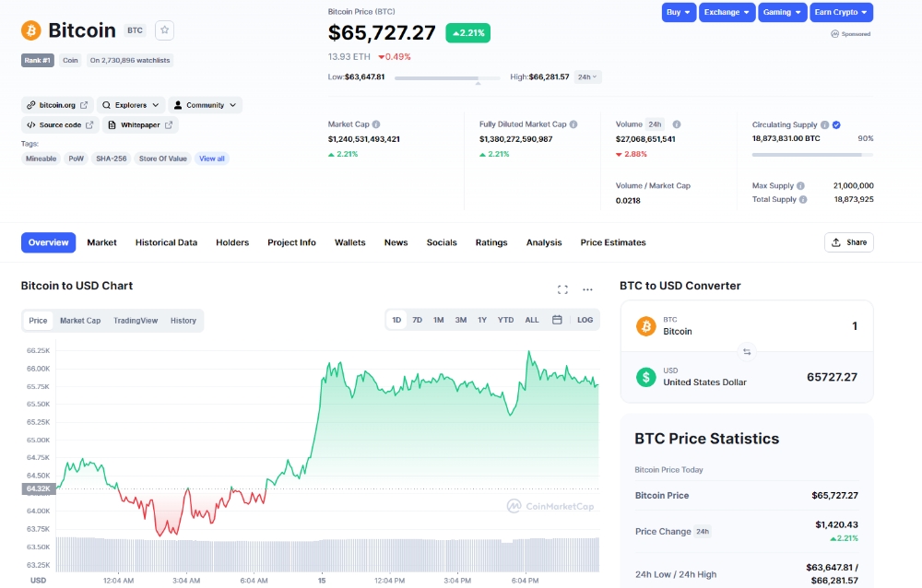Switch to the Historical Data tab
Screen dimensions: 922x588
click(166, 242)
